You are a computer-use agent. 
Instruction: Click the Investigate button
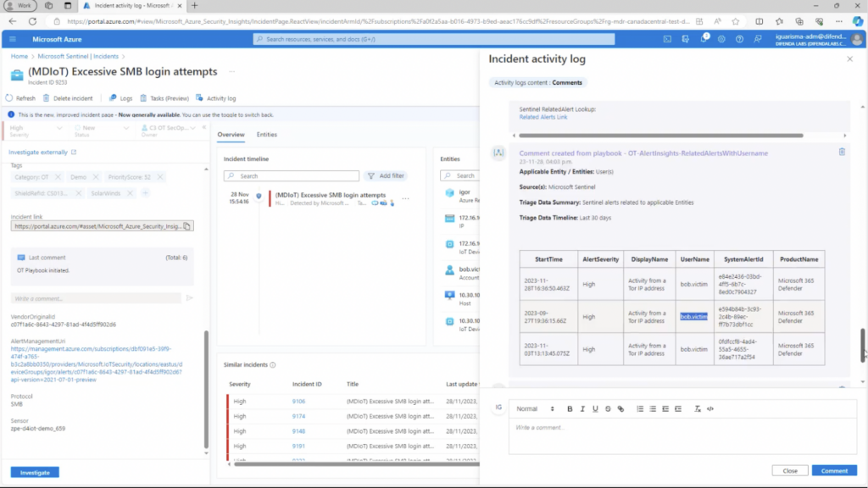35,473
